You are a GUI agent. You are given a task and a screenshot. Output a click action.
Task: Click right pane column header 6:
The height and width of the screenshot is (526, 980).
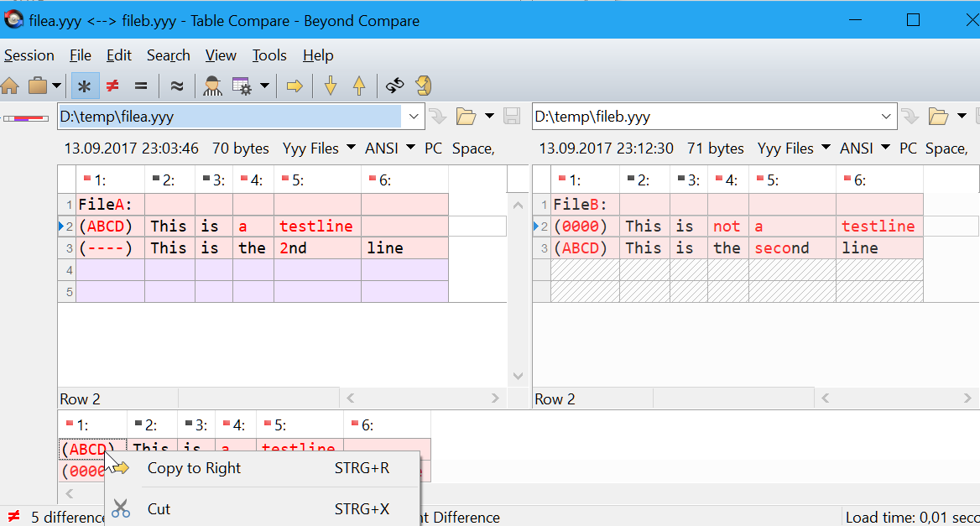(879, 180)
